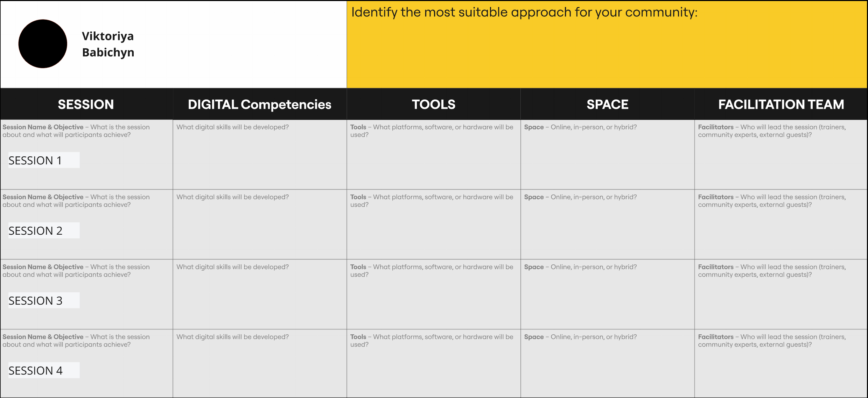Select the Space cell in Session 3 row
Screen dimensions: 868x398
(607, 297)
